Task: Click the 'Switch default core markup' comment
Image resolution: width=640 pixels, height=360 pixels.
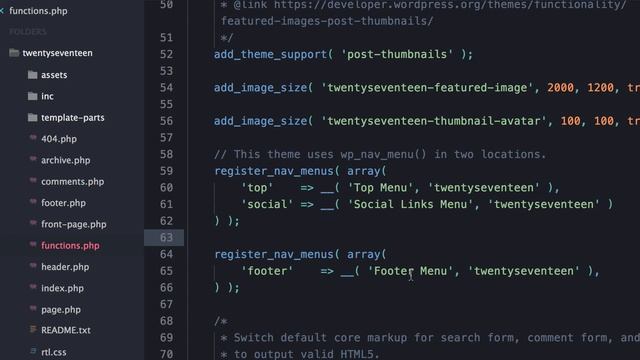Action: 431,338
